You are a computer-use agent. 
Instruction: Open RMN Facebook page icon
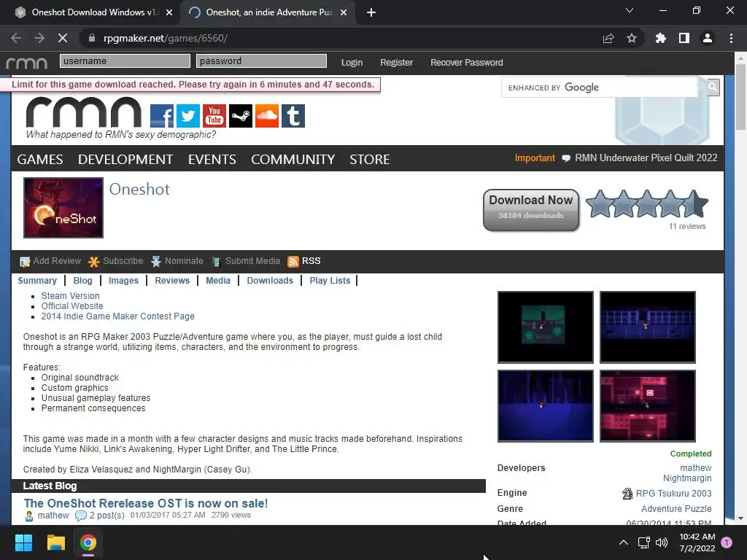(162, 116)
